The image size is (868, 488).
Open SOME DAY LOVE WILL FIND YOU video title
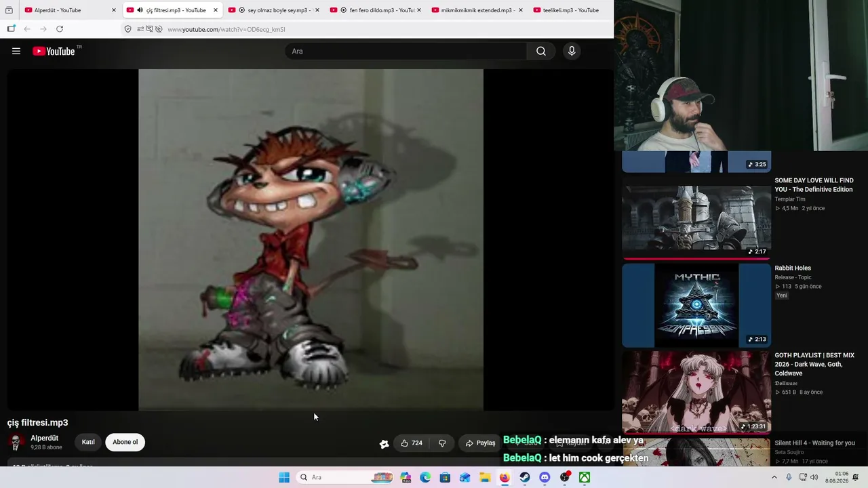(814, 185)
